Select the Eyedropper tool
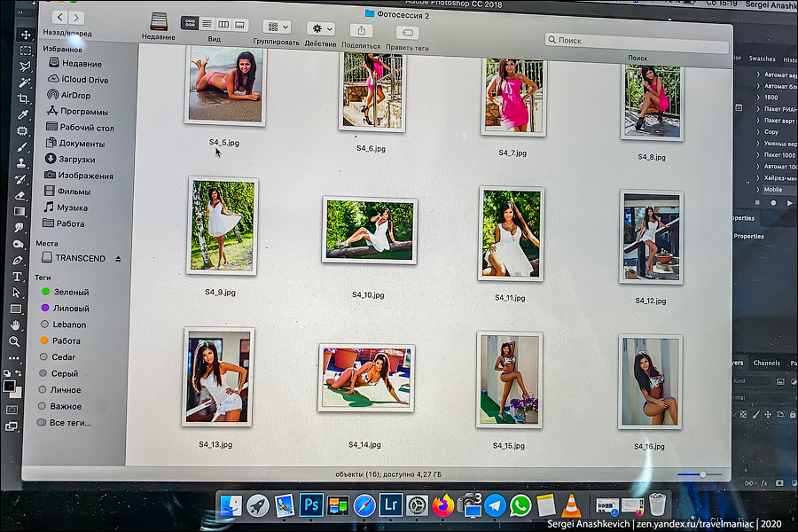 pyautogui.click(x=23, y=114)
